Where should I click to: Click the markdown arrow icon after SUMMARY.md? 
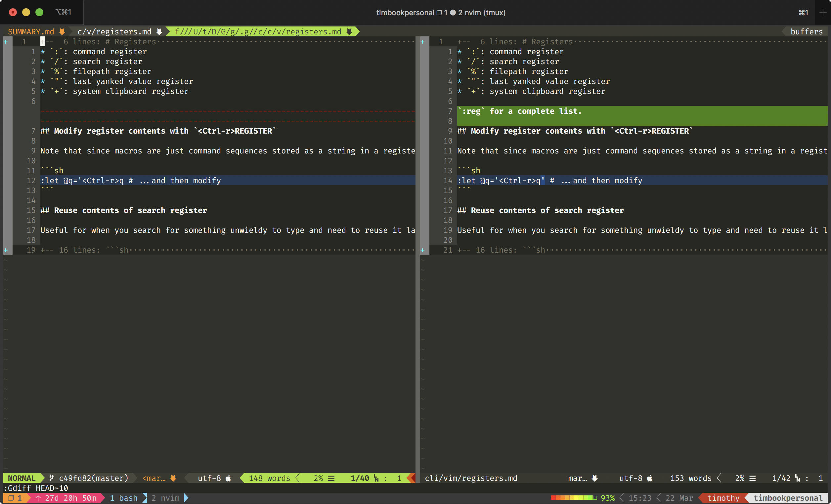62,32
